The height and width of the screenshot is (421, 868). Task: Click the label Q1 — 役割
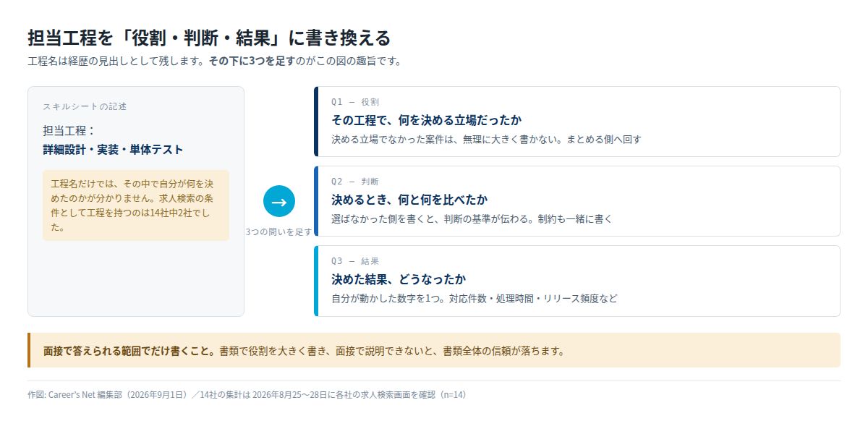tap(355, 102)
